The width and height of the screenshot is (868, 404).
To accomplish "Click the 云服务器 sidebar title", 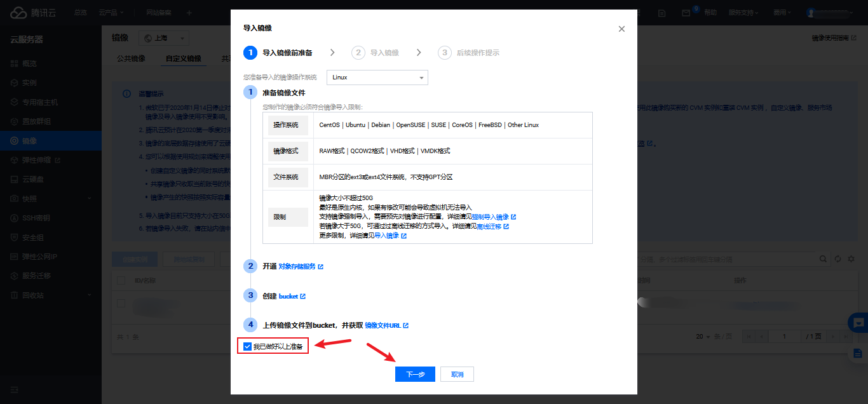I will click(x=27, y=39).
